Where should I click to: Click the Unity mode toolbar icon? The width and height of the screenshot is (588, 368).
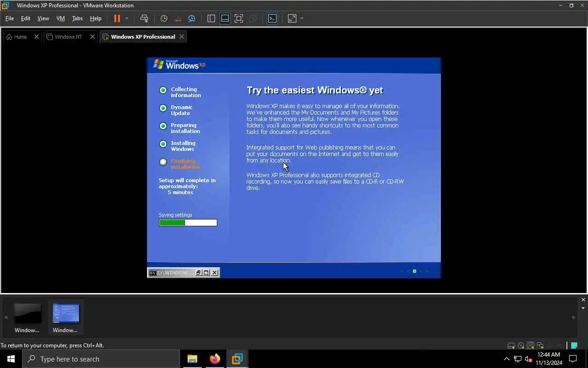coord(253,18)
